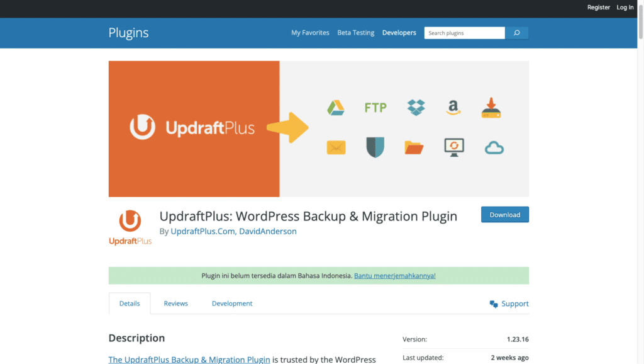Click the Bantu menerjemahkannya link
This screenshot has width=644, height=364.
(x=395, y=276)
